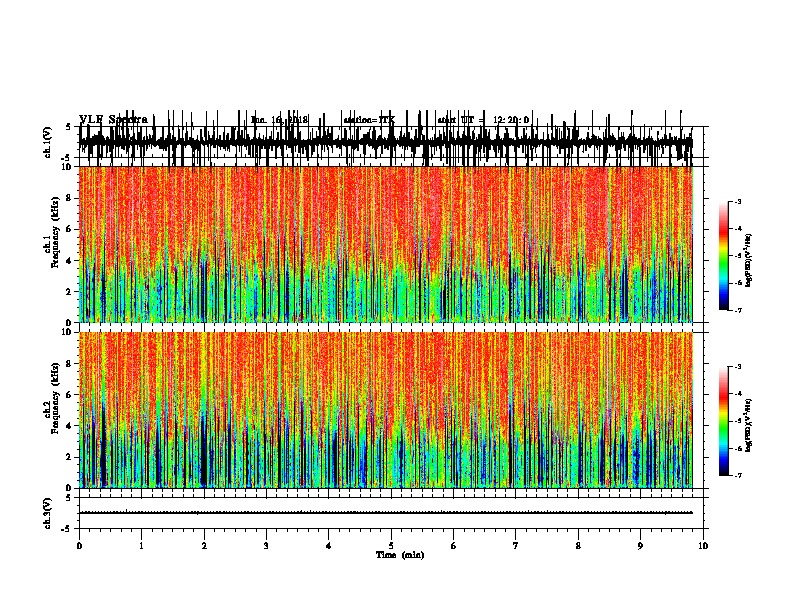The width and height of the screenshot is (792, 612).
Task: Click the '5' minute tick on Time axis
Action: (x=391, y=546)
